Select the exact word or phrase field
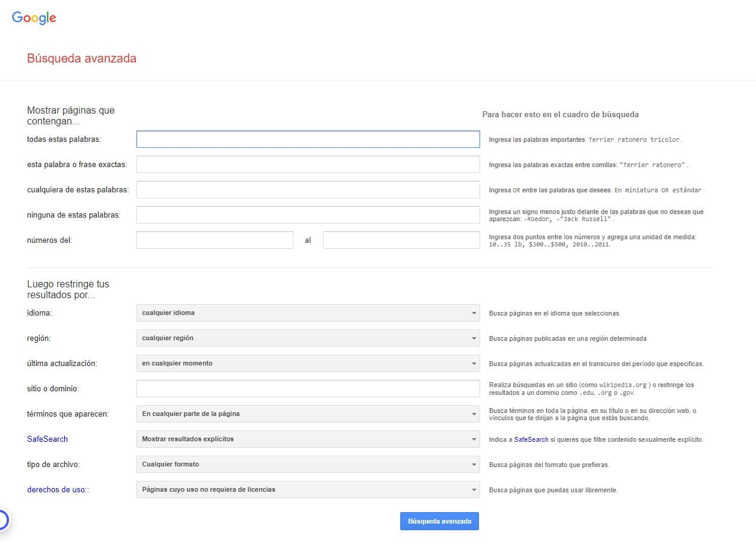This screenshot has height=547, width=756. pyautogui.click(x=308, y=164)
